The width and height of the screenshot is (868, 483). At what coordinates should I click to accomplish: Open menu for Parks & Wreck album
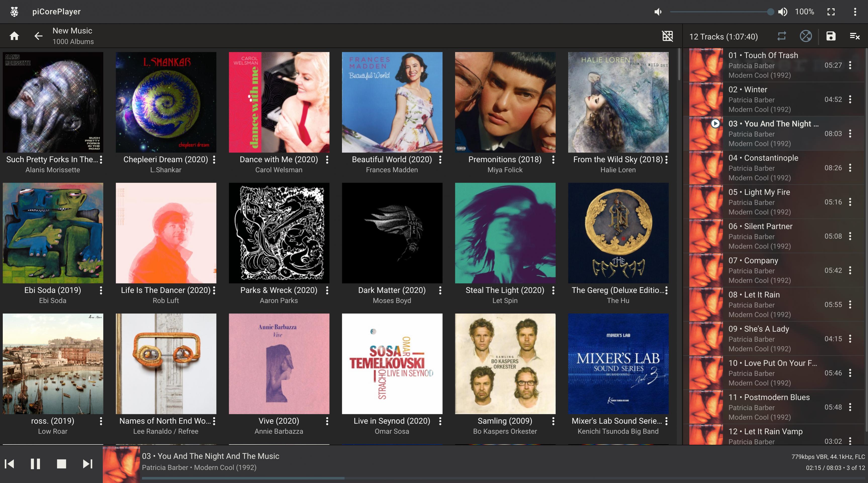tap(327, 290)
